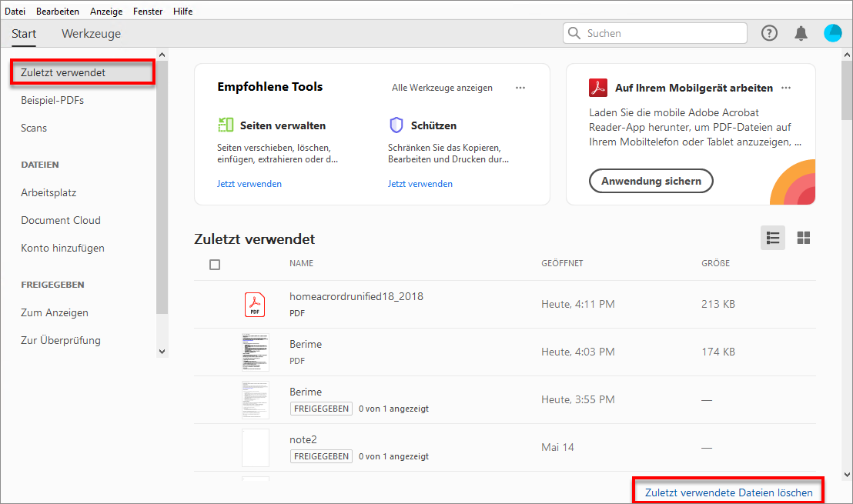Open the Help question mark icon
The height and width of the screenshot is (504, 853).
coord(769,33)
